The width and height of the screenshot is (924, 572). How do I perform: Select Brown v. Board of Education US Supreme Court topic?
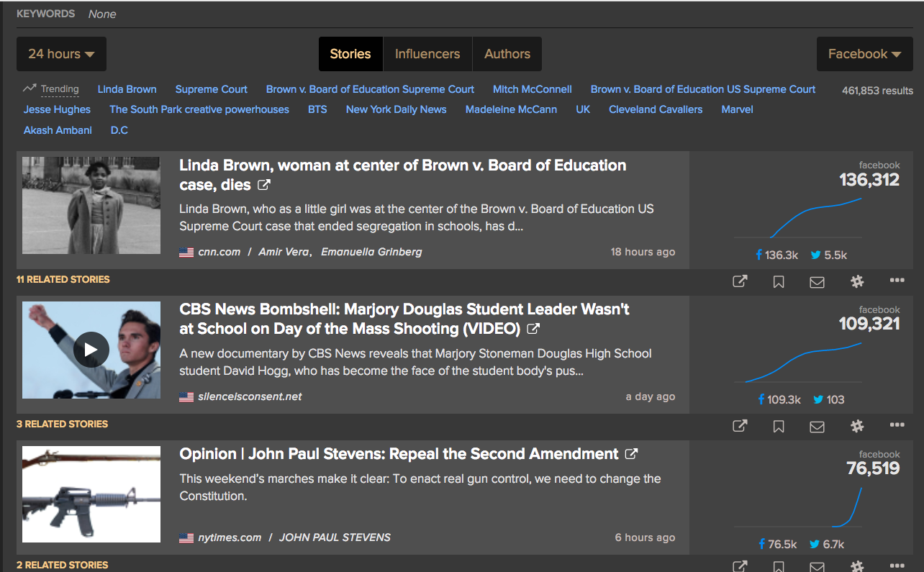[x=703, y=89]
